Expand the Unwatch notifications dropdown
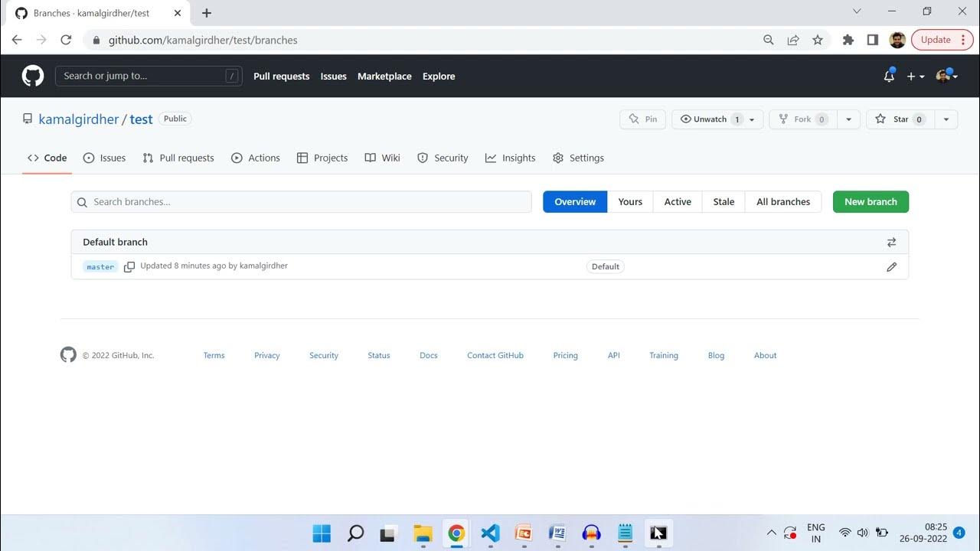The image size is (980, 551). pos(752,119)
